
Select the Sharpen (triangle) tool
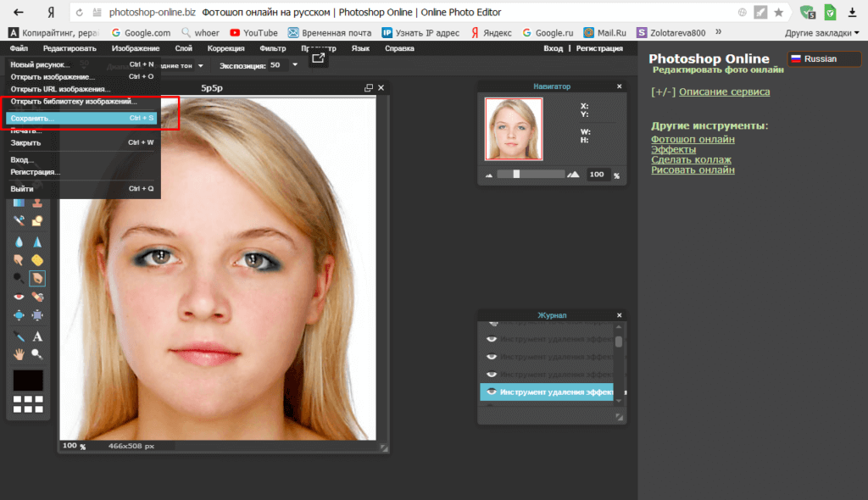[x=37, y=241]
